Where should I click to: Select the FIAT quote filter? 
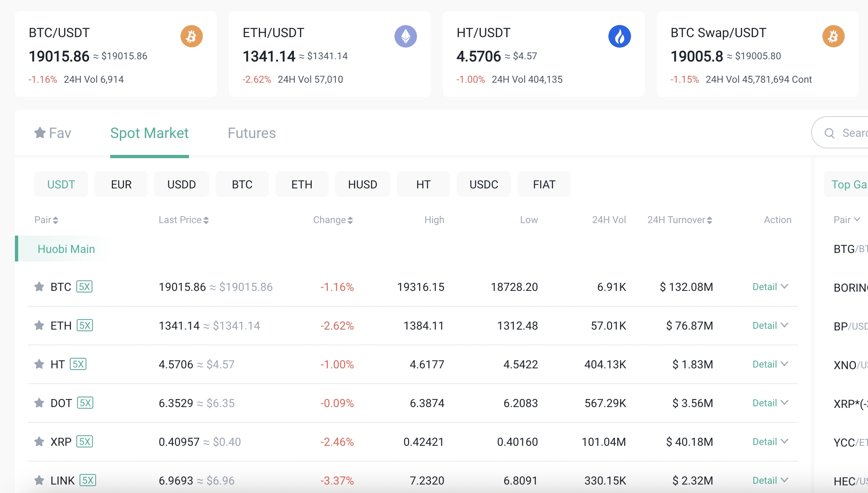544,184
